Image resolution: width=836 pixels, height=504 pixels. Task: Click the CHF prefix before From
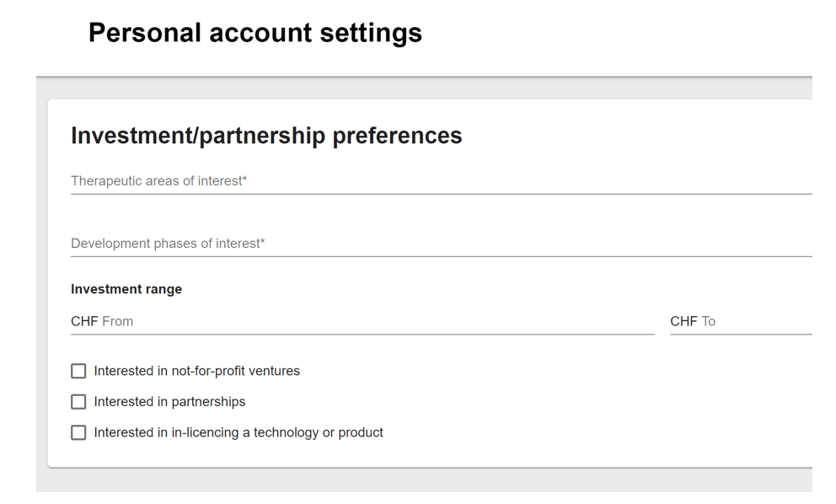tap(84, 321)
